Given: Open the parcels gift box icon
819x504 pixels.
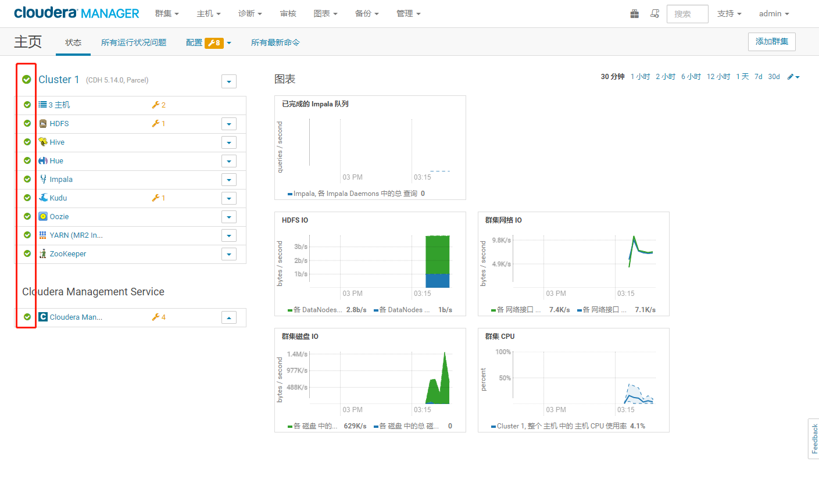Looking at the screenshot, I should (635, 13).
